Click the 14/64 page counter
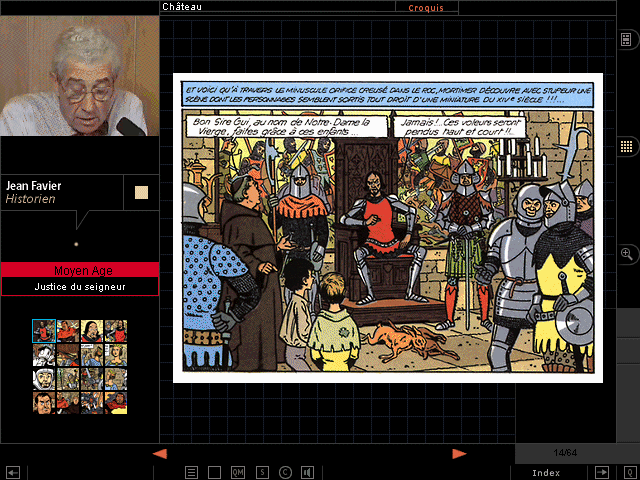Screen dimensions: 640x480 (565, 453)
